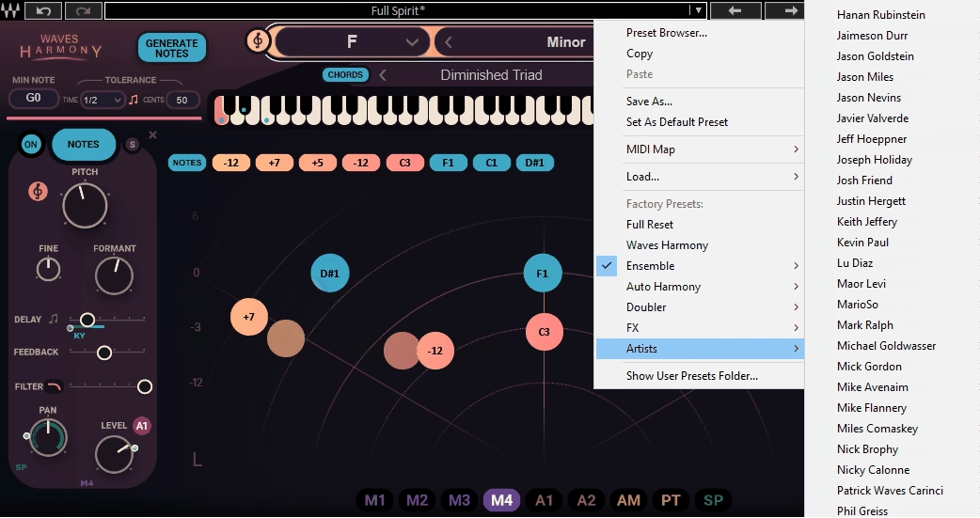Select the M4 modulator button
Viewport: 980px width, 518px height.
tap(502, 500)
